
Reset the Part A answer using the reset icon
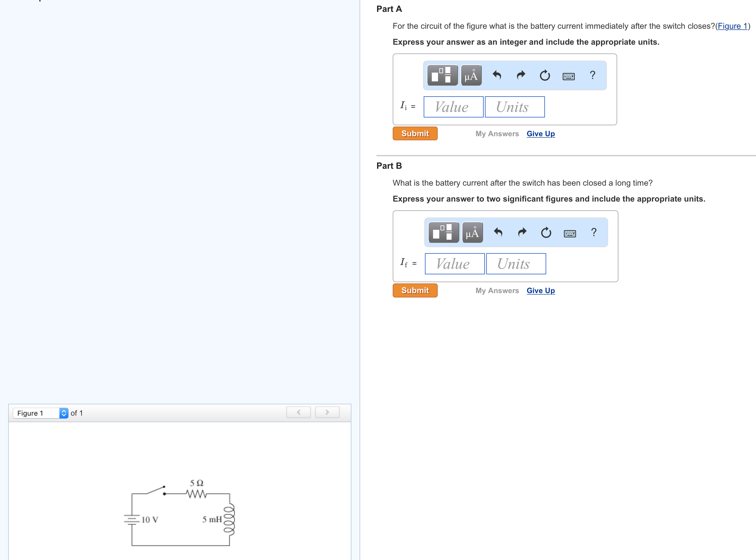544,75
